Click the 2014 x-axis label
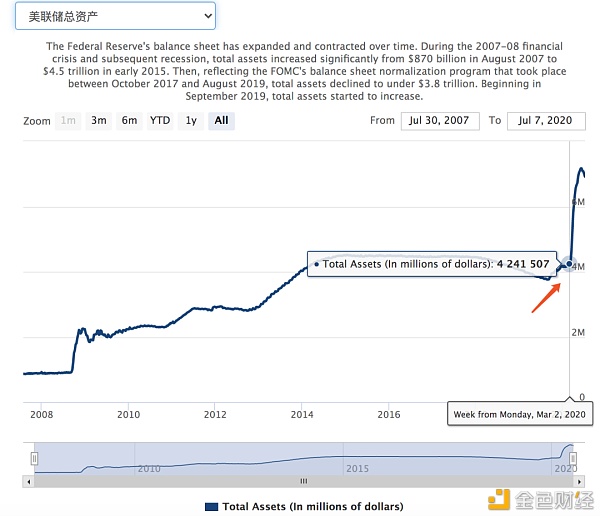The image size is (600, 516). pyautogui.click(x=302, y=415)
